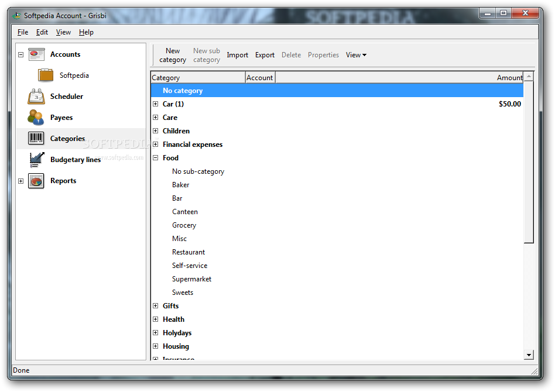Click the Properties toolbar button
Image resolution: width=555 pixels, height=392 pixels.
click(x=323, y=55)
